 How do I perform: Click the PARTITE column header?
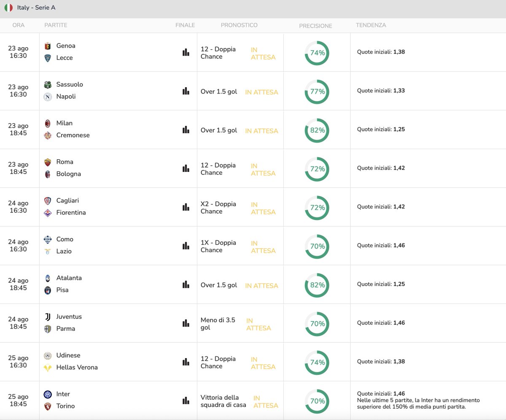click(56, 25)
